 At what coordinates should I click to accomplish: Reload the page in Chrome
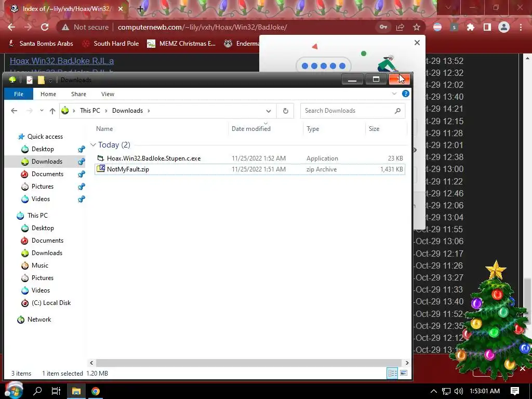click(45, 27)
